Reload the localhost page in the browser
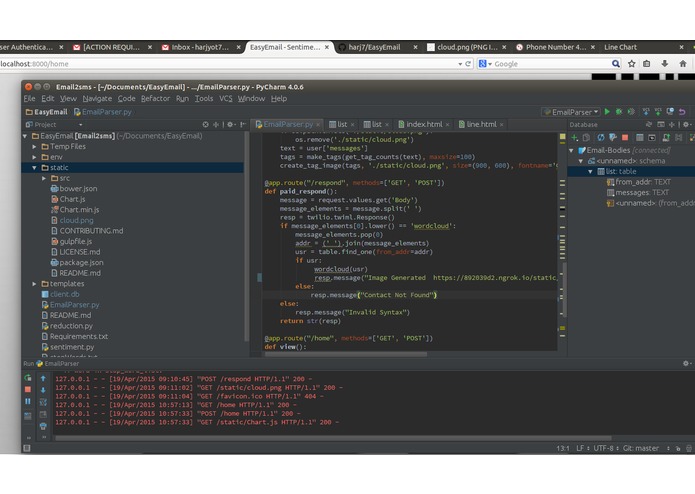 (468, 64)
